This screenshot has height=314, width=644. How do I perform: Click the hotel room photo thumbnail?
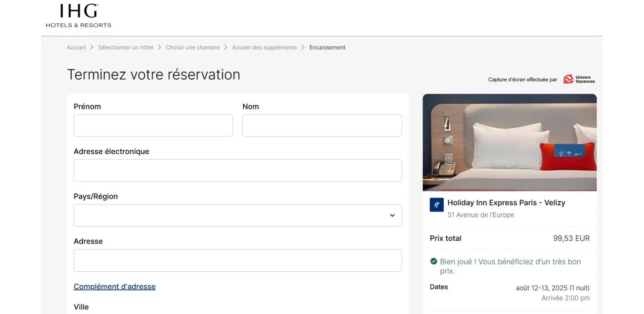tap(509, 142)
